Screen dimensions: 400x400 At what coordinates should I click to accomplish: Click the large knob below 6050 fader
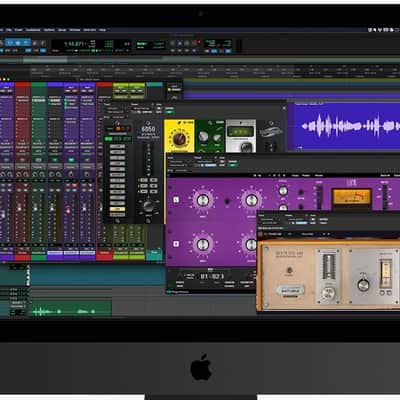(x=148, y=206)
